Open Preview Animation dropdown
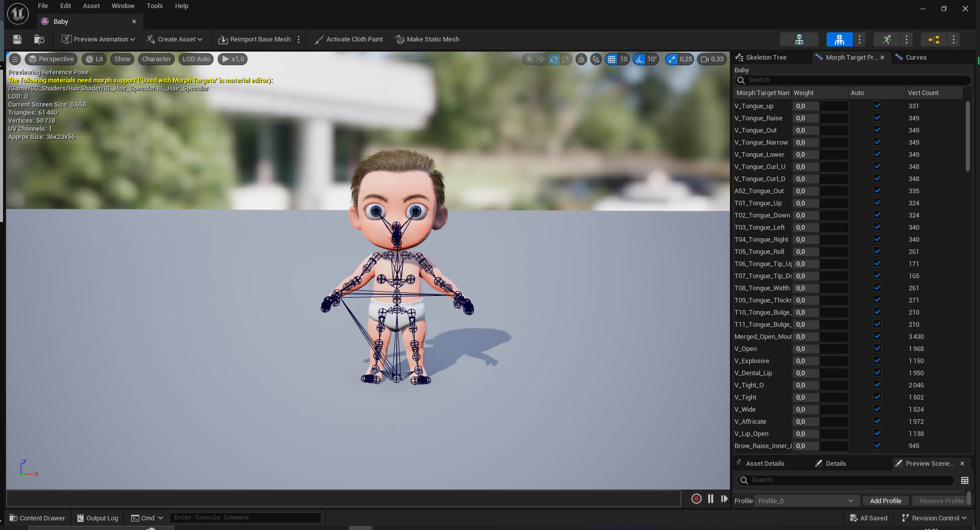The width and height of the screenshot is (980, 530). [x=98, y=39]
